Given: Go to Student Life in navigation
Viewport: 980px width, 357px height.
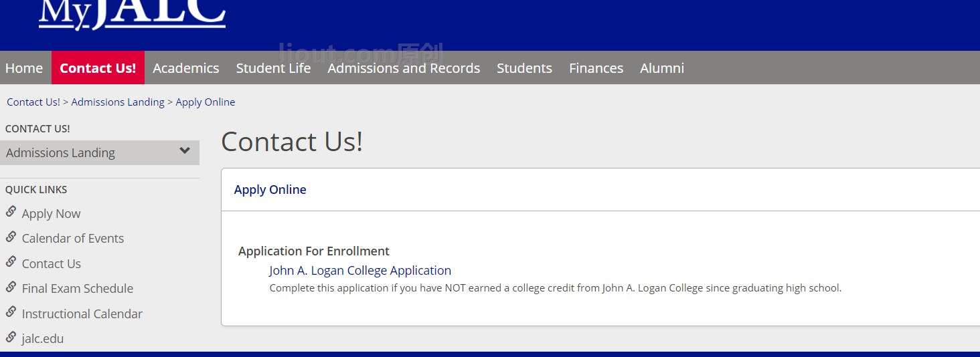Looking at the screenshot, I should pyautogui.click(x=273, y=68).
